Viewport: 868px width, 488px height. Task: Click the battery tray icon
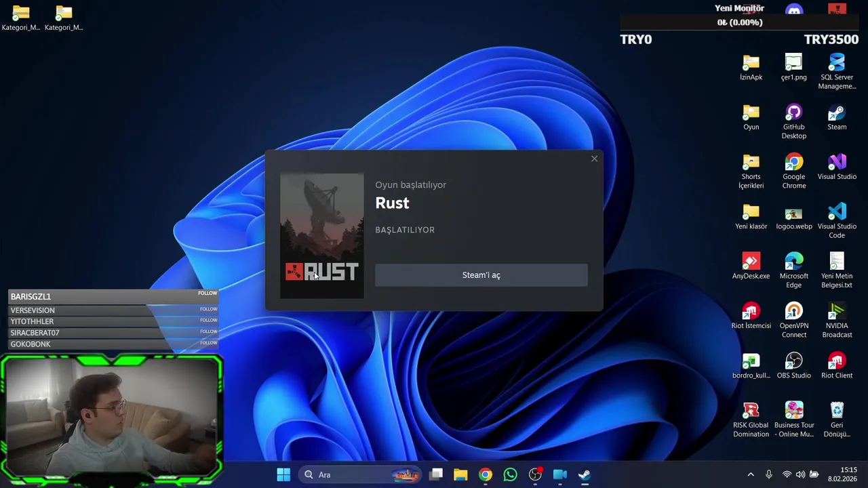point(814,474)
